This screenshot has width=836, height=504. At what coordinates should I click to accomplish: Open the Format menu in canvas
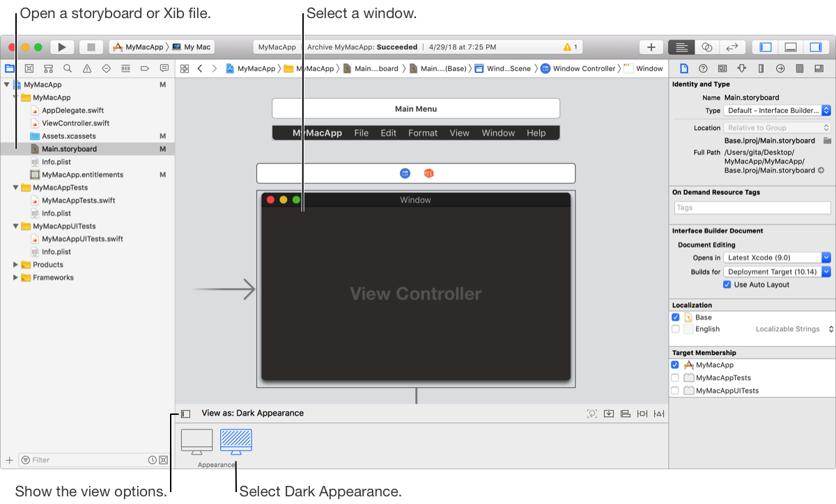click(x=423, y=133)
